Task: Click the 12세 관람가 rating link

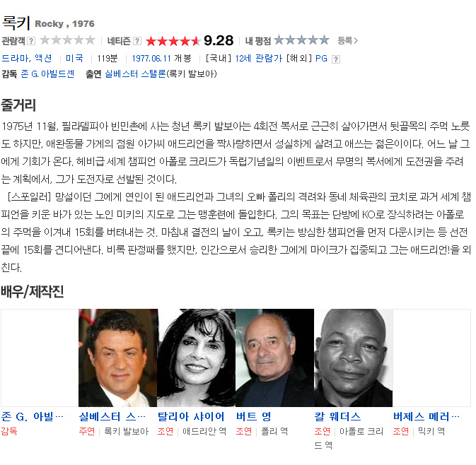Action: pyautogui.click(x=259, y=58)
